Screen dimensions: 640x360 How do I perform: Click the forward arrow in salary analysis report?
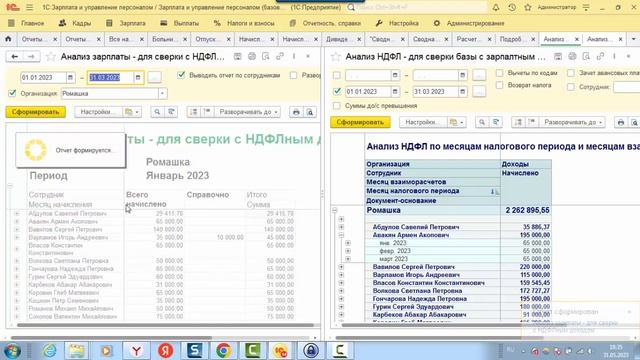pos(31,57)
